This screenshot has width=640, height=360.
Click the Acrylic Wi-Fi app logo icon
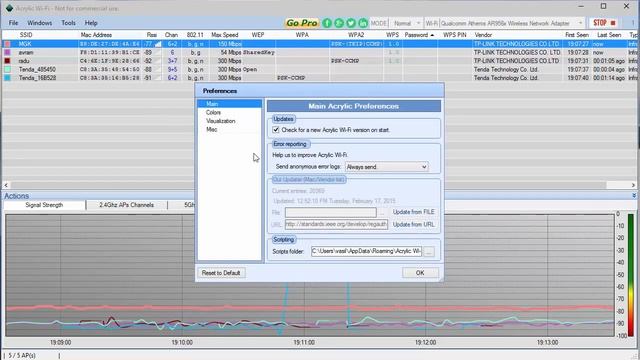(9, 8)
